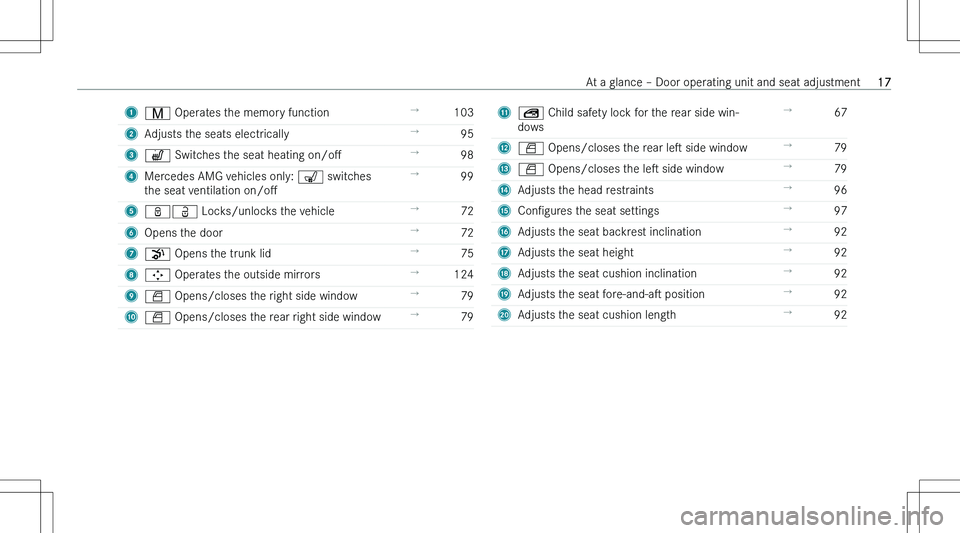This screenshot has width=960, height=533.
Task: Click the right side window icon
Action: click(157, 296)
